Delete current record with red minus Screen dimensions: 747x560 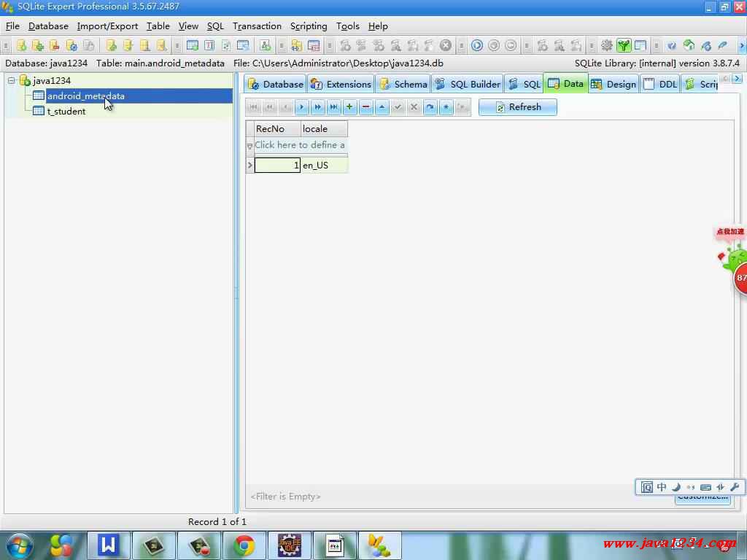[366, 107]
